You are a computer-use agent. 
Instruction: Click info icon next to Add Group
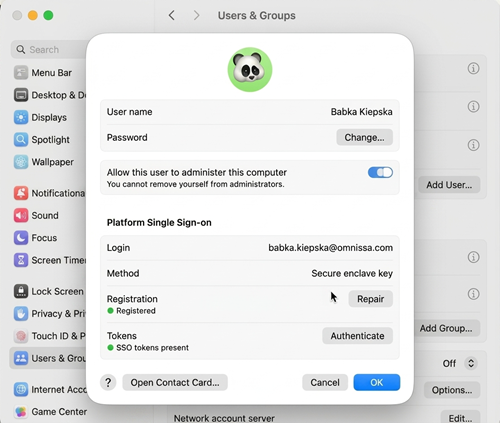pos(473,294)
